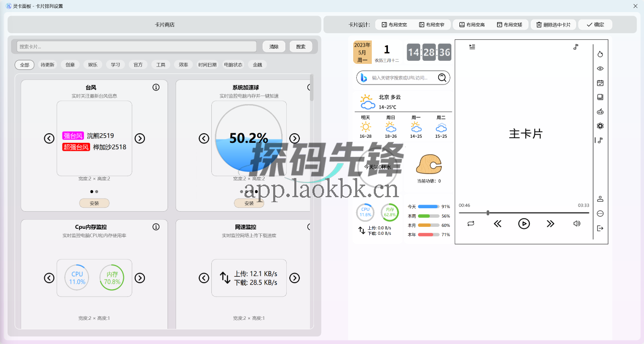Screen dimensions: 644x344
Task: Open the account icon at sidebar bottom
Action: click(x=600, y=199)
